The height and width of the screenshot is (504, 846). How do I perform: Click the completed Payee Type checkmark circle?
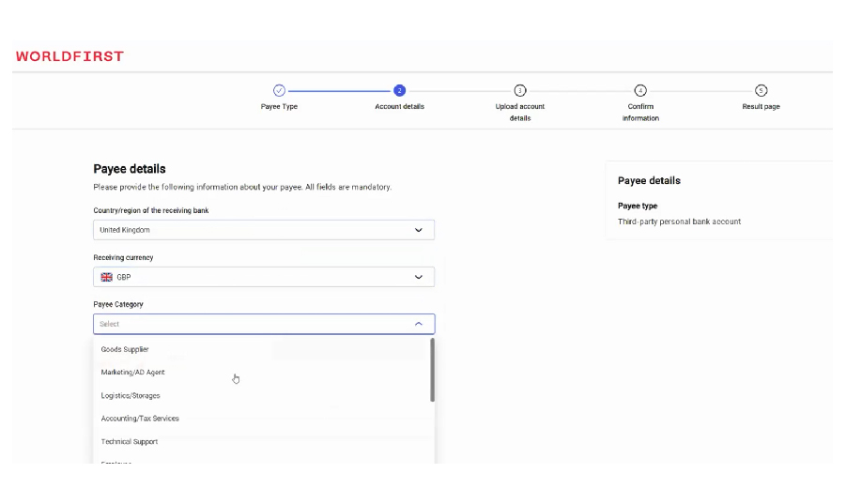279,90
